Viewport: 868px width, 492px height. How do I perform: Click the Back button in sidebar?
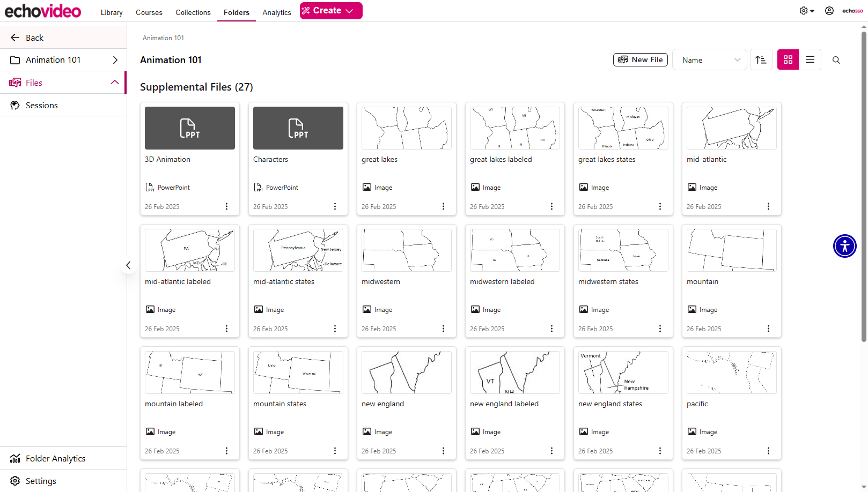pyautogui.click(x=63, y=38)
